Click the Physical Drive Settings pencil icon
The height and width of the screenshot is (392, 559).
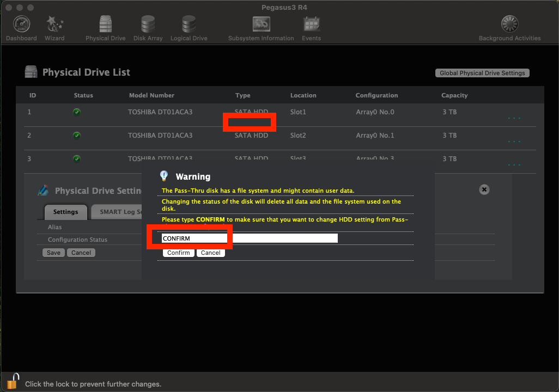[x=44, y=191]
